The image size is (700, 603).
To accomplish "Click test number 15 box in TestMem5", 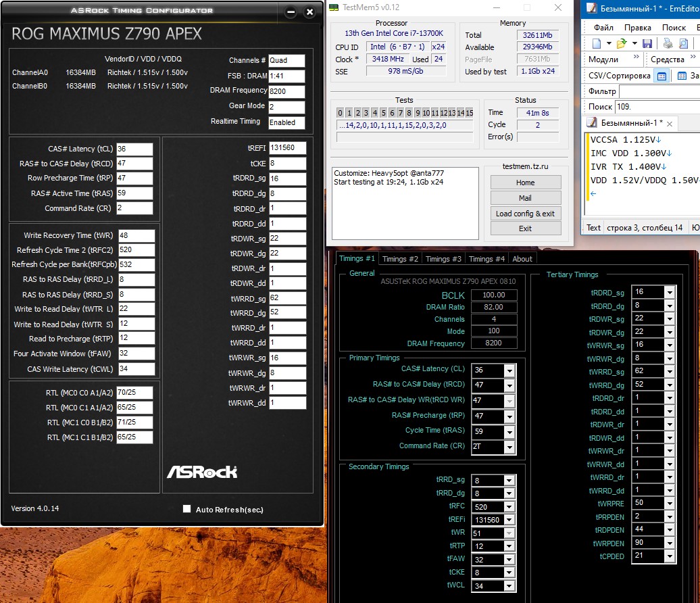I will tap(470, 113).
